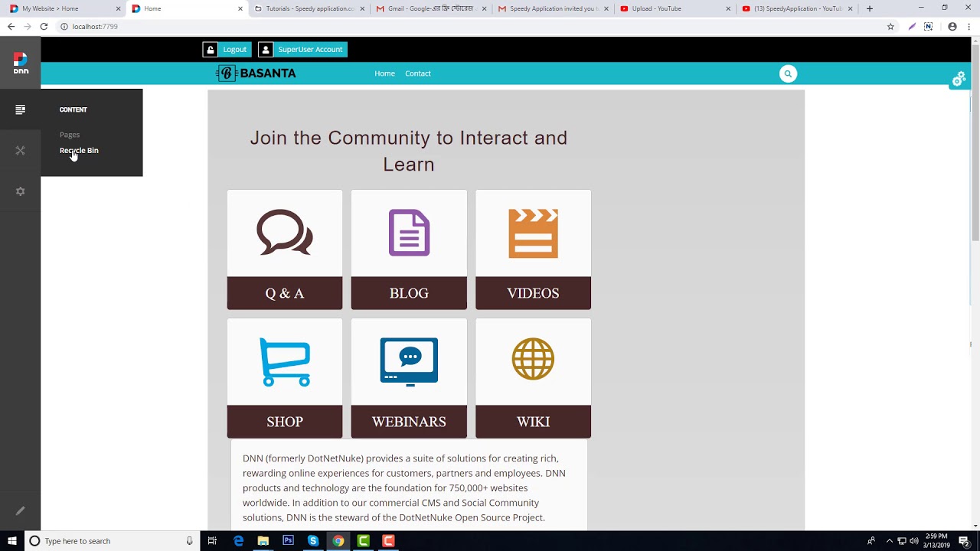980x551 pixels.
Task: Click the Blog document tile icon
Action: click(x=409, y=232)
